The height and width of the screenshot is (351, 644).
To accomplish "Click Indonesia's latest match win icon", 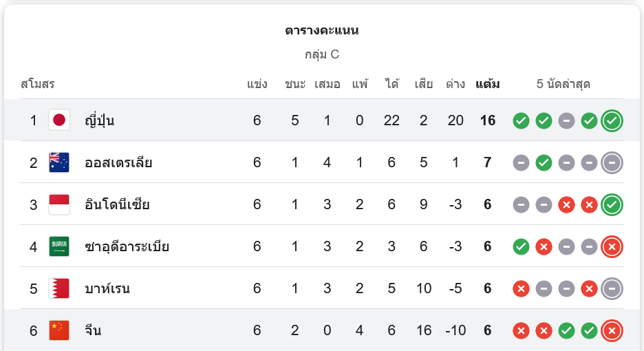I will [612, 204].
